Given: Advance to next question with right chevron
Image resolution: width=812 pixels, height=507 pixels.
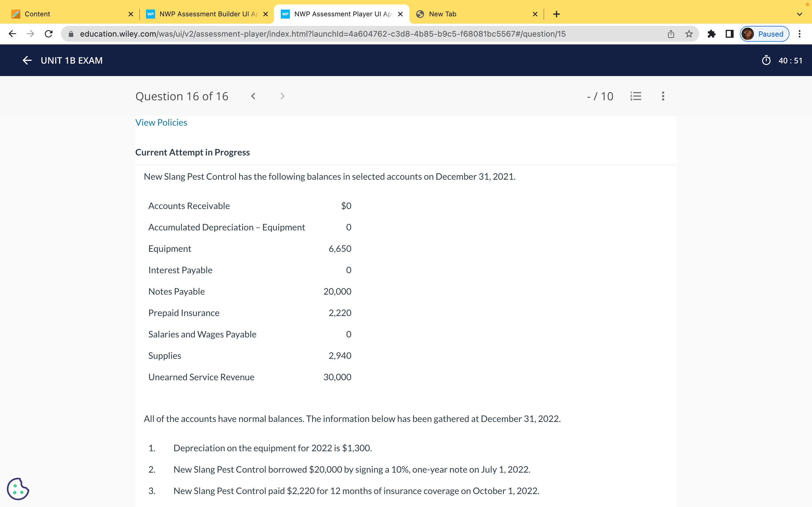Looking at the screenshot, I should click(x=282, y=96).
